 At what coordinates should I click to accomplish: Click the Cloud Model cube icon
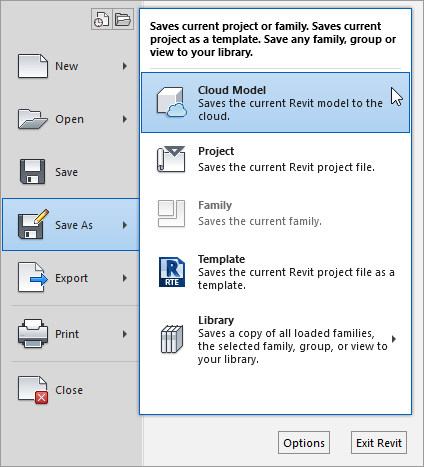pyautogui.click(x=172, y=102)
